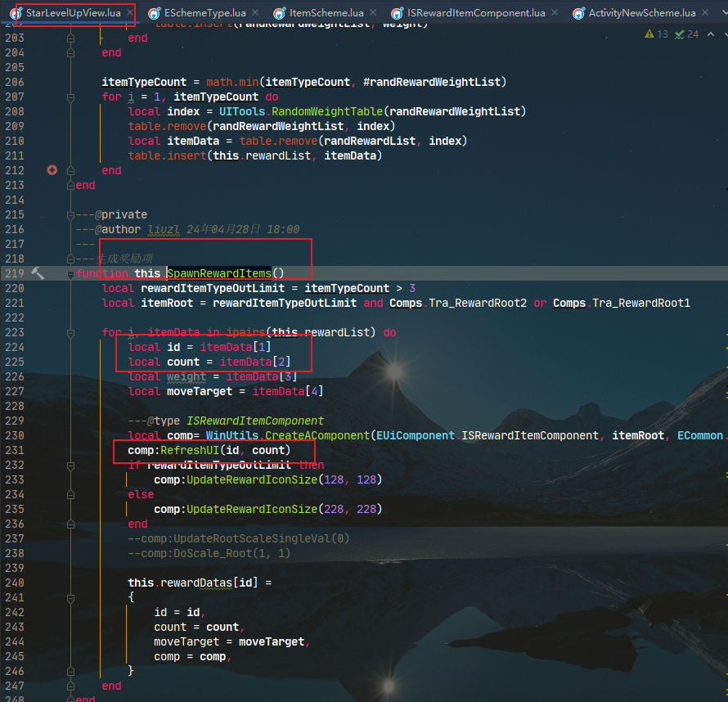The image size is (728, 702).
Task: Toggle the fold marker on line 236
Action: point(70,524)
